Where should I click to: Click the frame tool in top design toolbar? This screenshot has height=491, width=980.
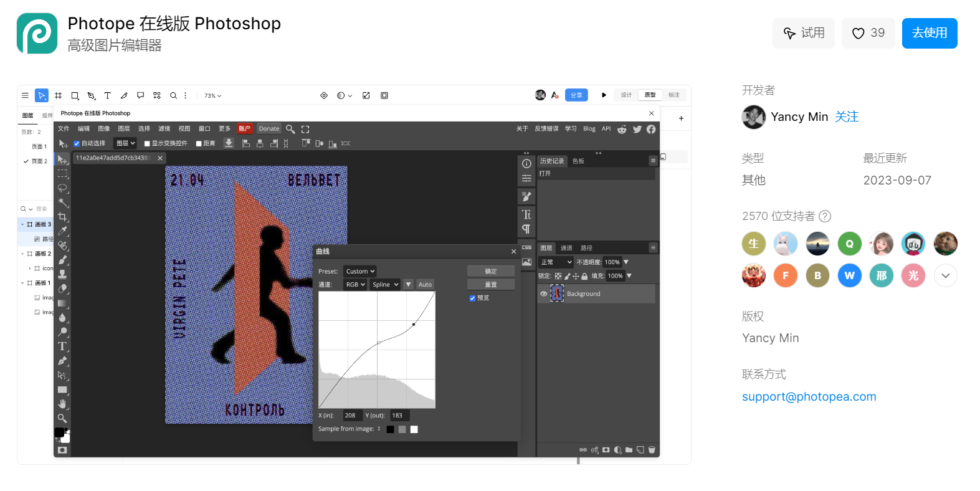click(59, 95)
